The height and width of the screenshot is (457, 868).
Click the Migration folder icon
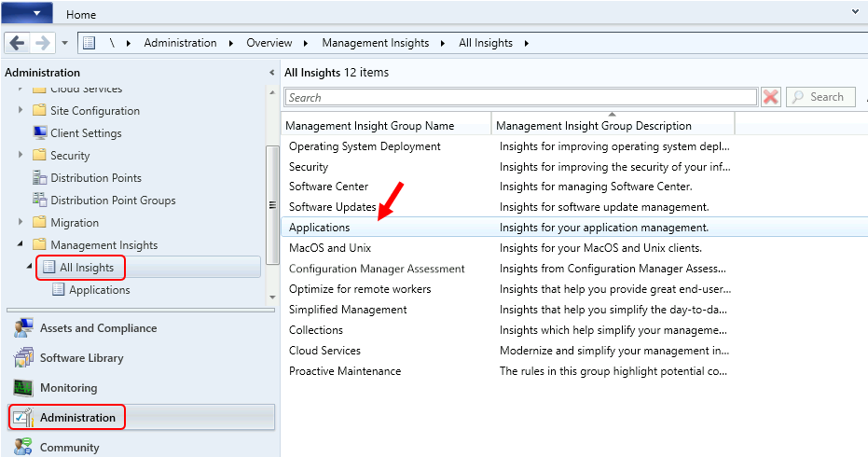(x=39, y=222)
